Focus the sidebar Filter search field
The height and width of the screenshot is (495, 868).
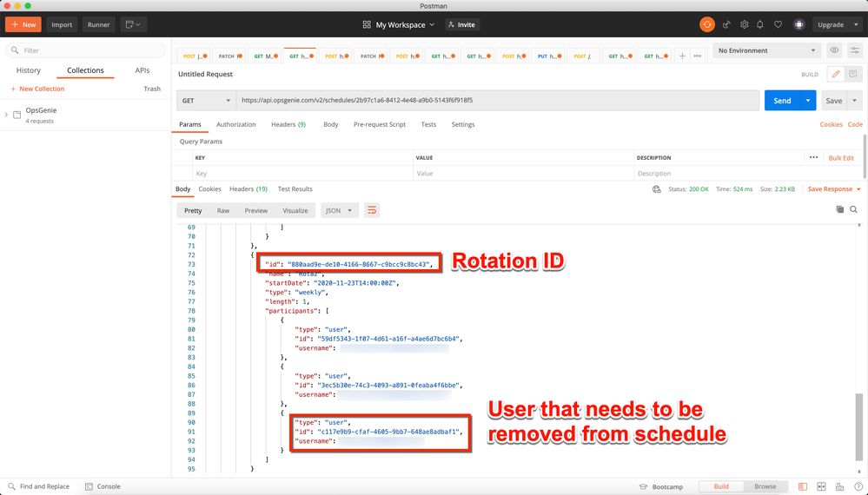[x=86, y=50]
